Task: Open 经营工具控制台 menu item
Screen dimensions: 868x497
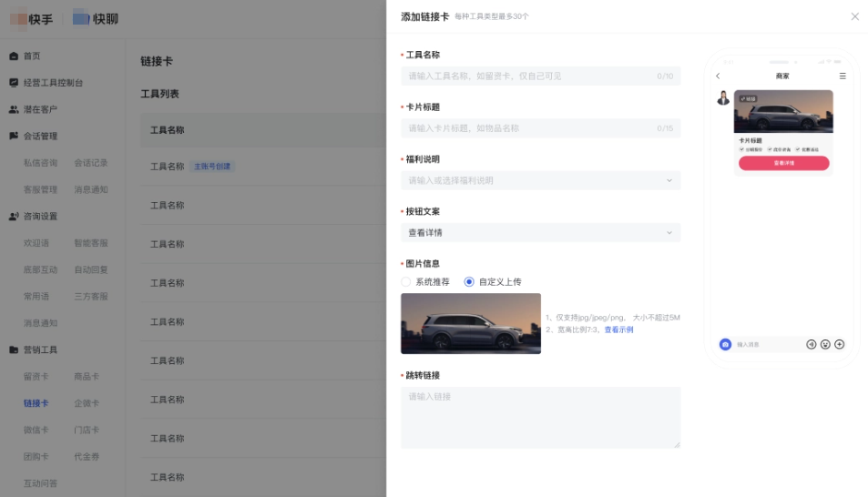Action: tap(53, 83)
